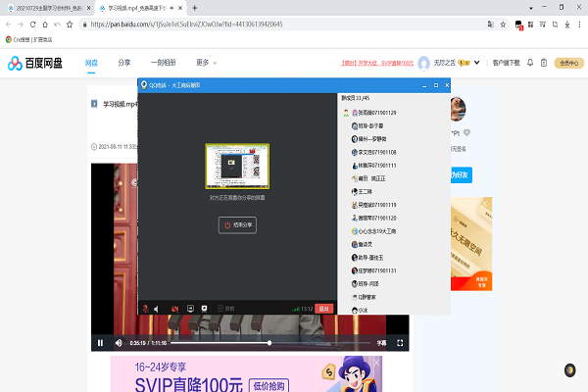Check the green signal strength indicator

coord(296,309)
